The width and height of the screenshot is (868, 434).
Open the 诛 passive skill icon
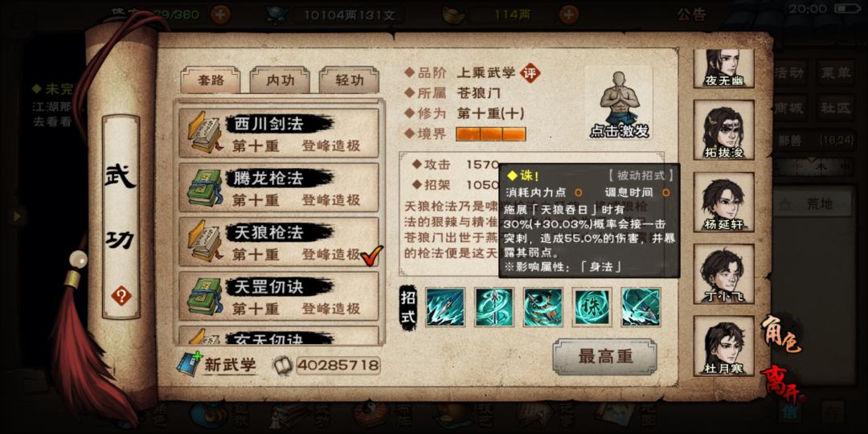coord(592,307)
